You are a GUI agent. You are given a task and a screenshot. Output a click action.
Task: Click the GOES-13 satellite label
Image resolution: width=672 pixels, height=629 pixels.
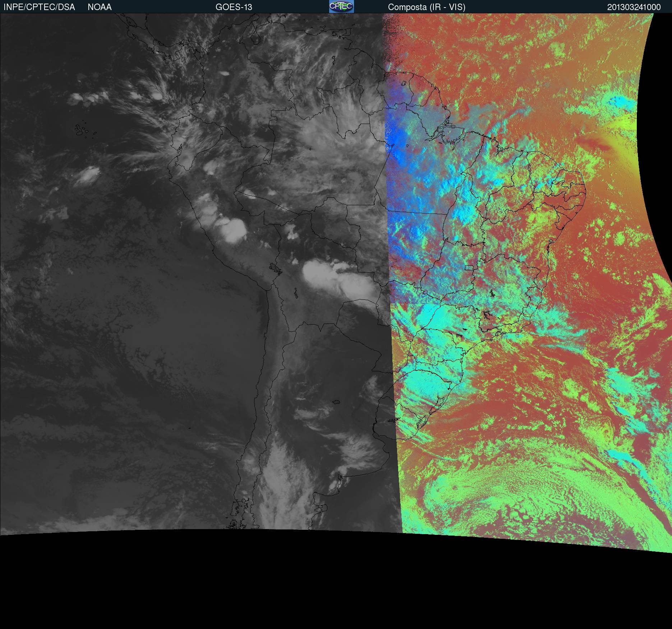(234, 7)
